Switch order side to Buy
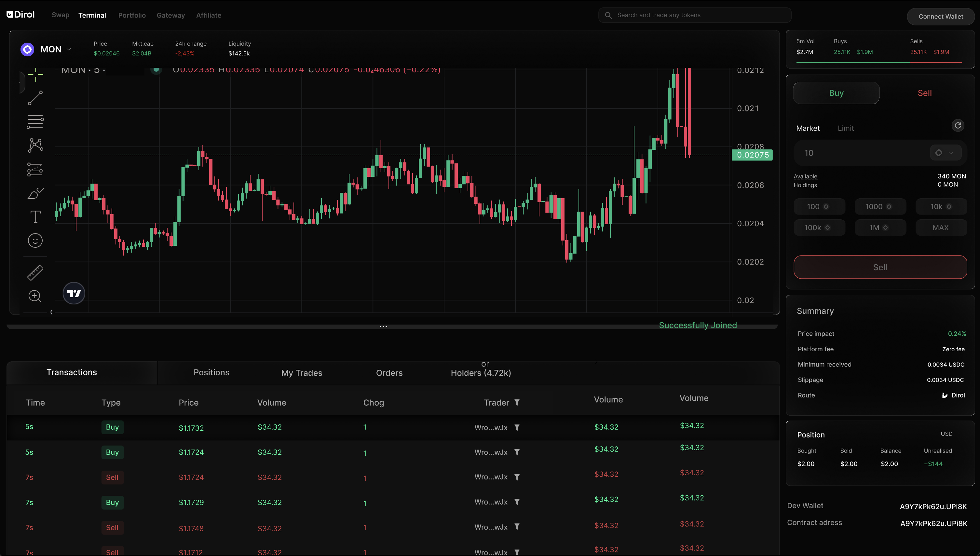 [x=836, y=93]
